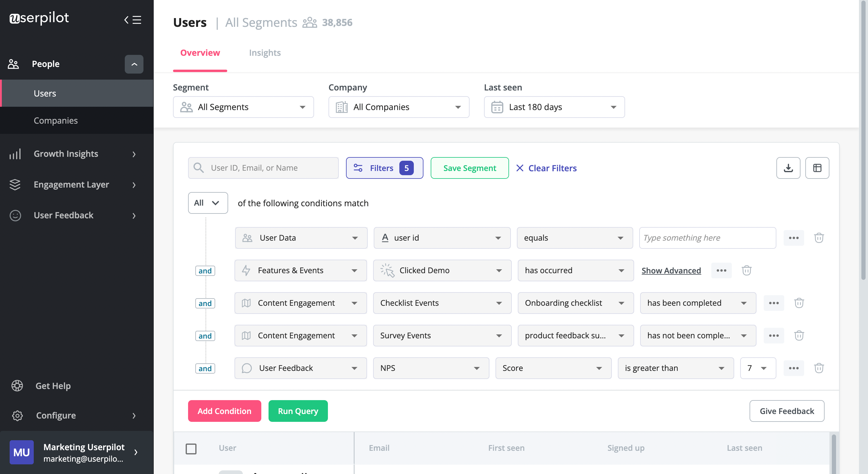This screenshot has width=868, height=474.
Task: Open the column settings icon
Action: 817,168
